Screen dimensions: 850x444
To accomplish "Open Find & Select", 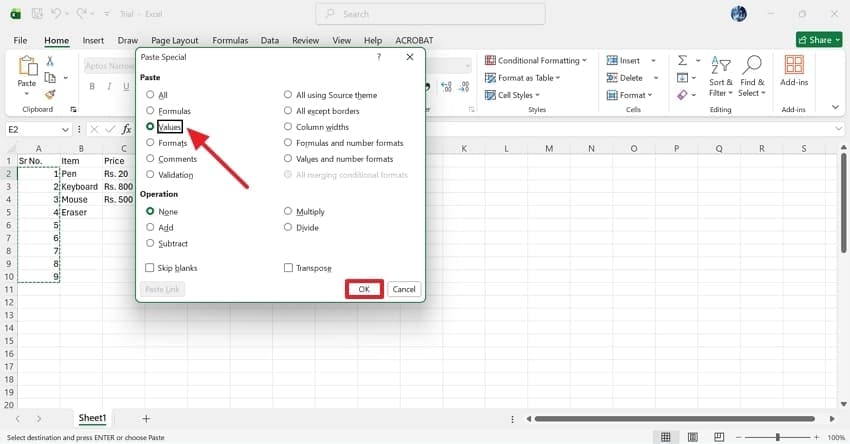I will [752, 76].
